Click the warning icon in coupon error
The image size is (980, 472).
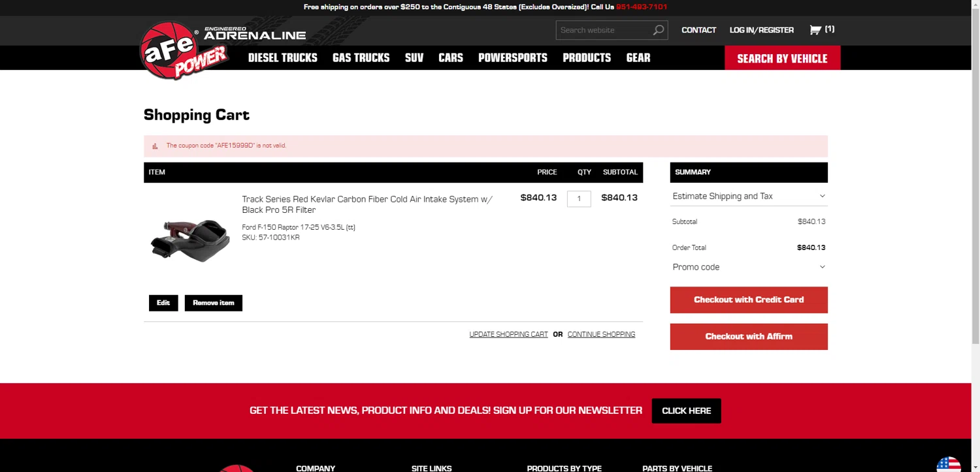click(155, 146)
